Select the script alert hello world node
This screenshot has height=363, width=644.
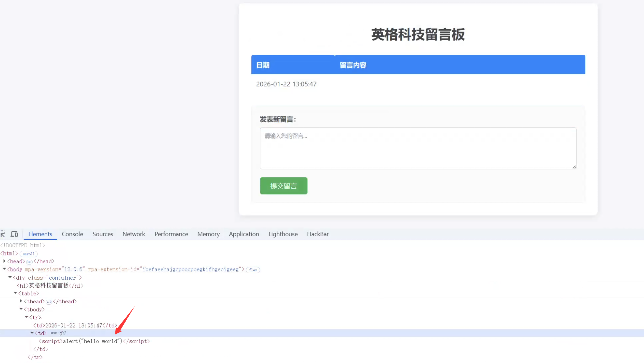coord(94,341)
